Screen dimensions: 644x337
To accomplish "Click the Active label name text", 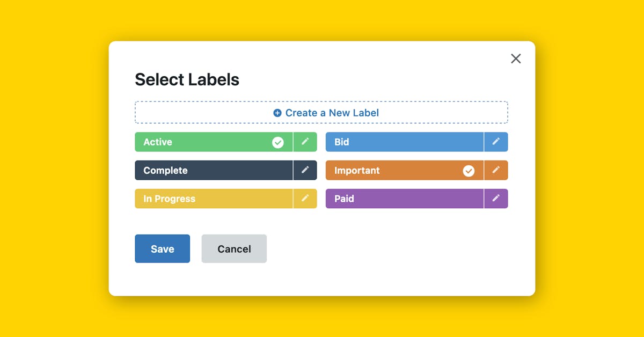I will pyautogui.click(x=158, y=142).
